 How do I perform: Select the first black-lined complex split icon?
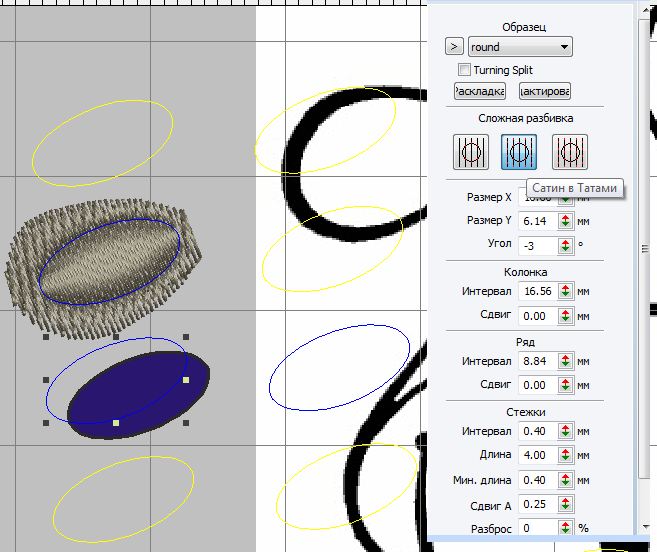[472, 152]
